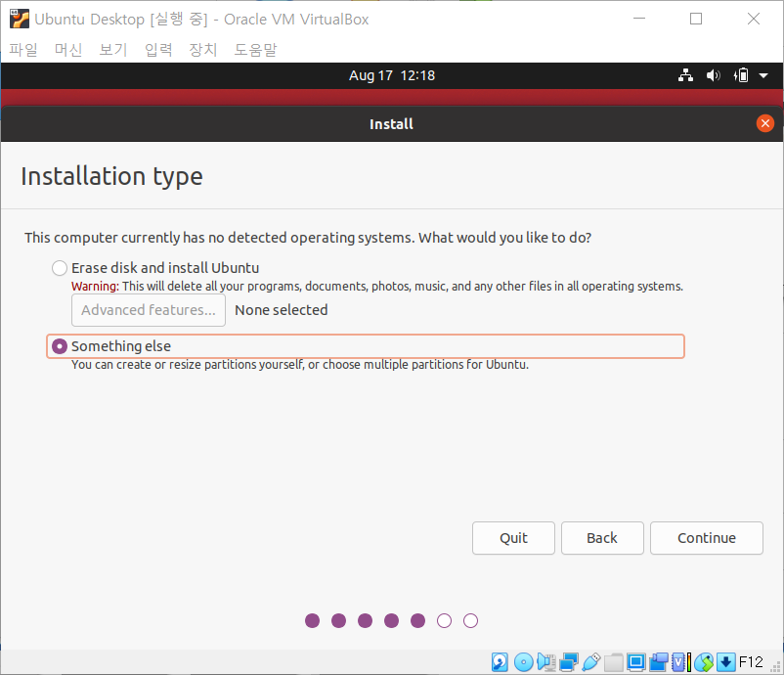
Task: Open the Aug 17 12:18 clock panel
Action: point(392,75)
